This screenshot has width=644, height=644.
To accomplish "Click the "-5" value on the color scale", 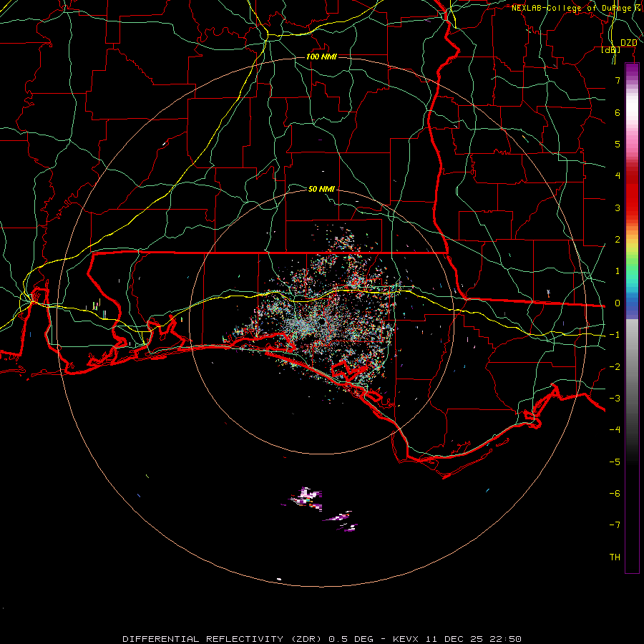I will point(615,462).
